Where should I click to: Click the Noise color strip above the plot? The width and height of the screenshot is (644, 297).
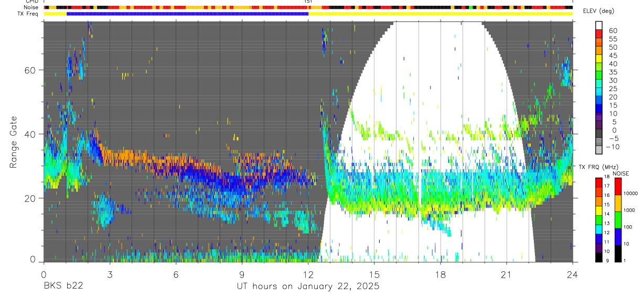(308, 7)
